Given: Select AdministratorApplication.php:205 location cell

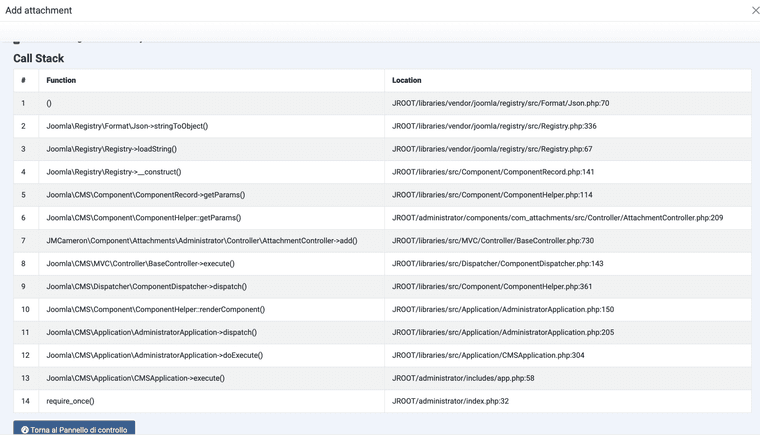Looking at the screenshot, I should 568,332.
